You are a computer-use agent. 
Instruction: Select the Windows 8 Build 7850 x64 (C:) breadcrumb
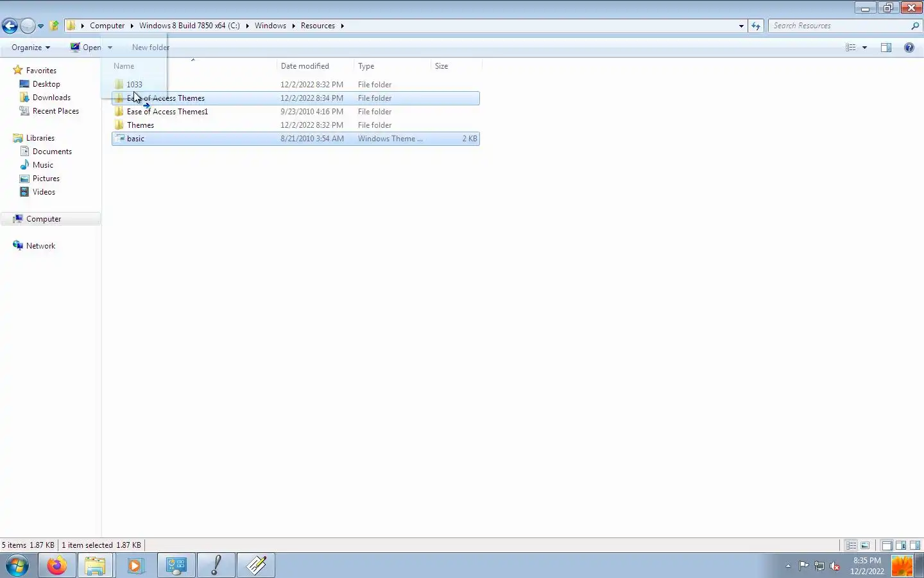pyautogui.click(x=189, y=26)
